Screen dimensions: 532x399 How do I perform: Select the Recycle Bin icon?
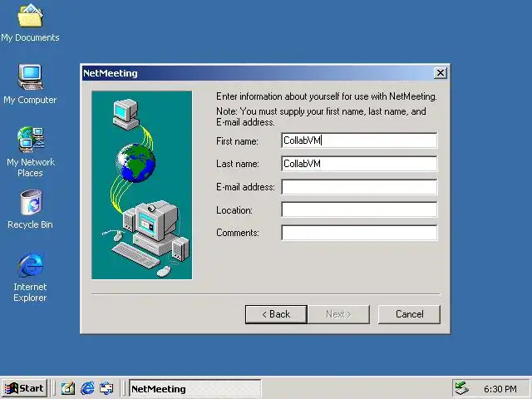[30, 209]
